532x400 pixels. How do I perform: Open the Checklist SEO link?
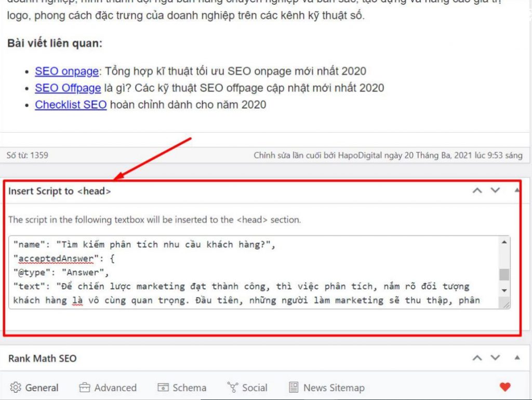(x=71, y=105)
